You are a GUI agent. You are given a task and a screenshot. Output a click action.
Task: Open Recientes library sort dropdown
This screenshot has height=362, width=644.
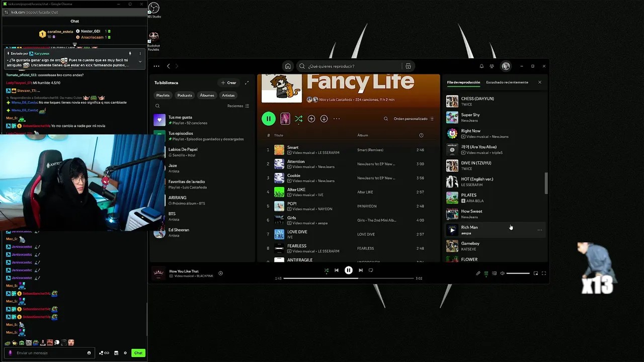click(238, 106)
